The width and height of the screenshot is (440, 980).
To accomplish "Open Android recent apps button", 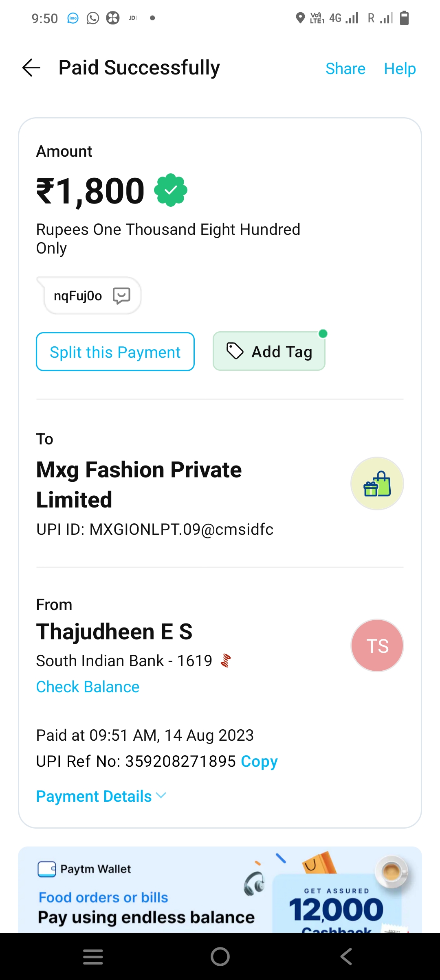I will coord(93,956).
